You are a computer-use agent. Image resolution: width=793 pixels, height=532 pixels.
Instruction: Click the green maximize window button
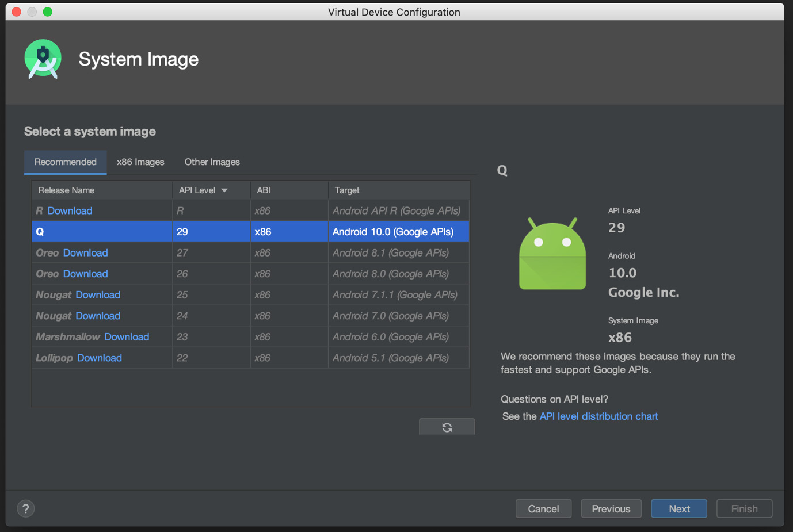pyautogui.click(x=48, y=12)
